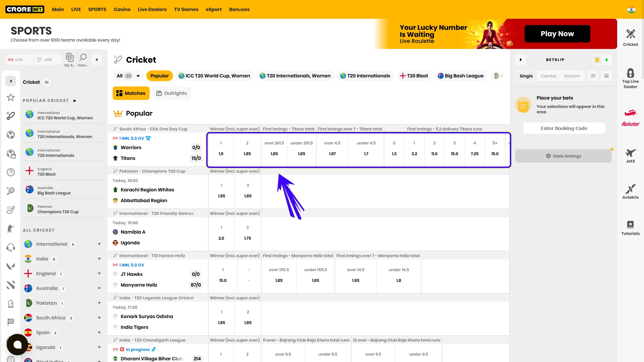Screen dimensions: 644x362
Task: Open the Aviator game from right sidebar
Action: [x=630, y=117]
